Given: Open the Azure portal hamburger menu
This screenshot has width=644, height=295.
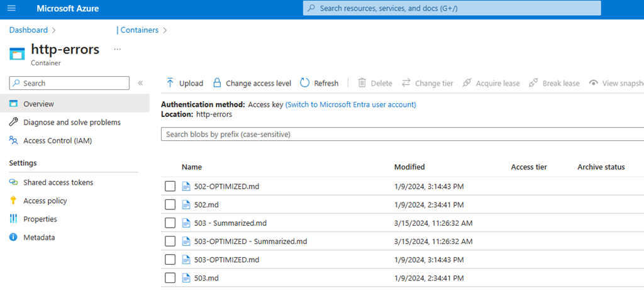Looking at the screenshot, I should [x=11, y=9].
